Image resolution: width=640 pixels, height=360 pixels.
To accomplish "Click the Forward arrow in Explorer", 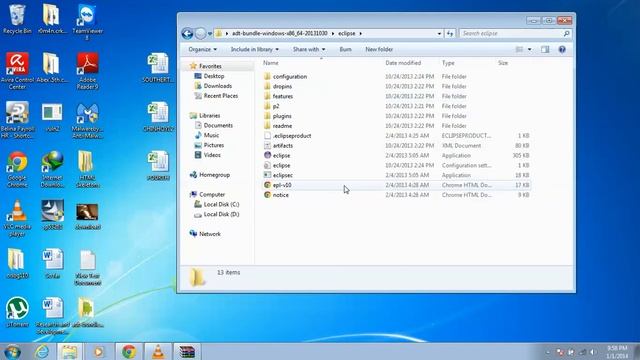I will 200,33.
